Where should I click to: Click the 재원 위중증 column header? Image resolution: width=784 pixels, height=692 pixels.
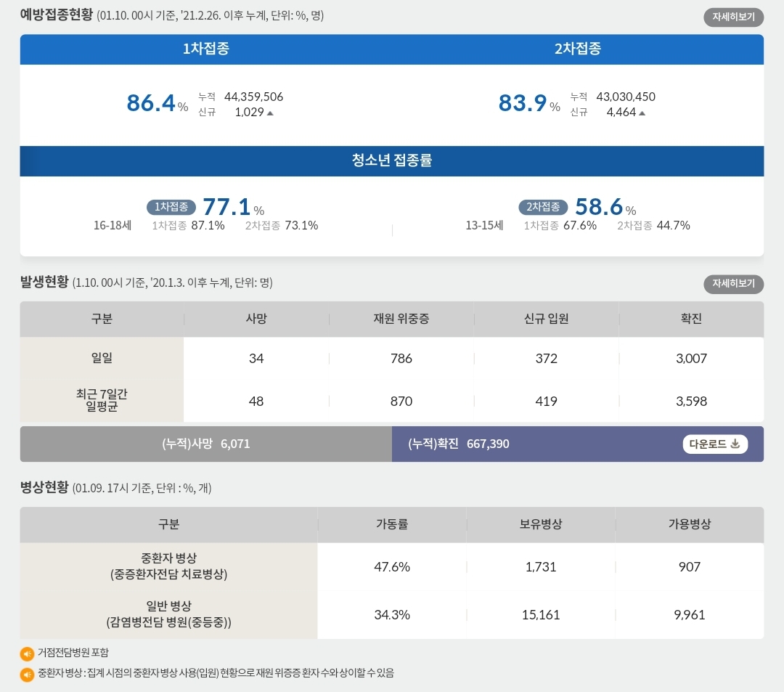click(x=401, y=319)
